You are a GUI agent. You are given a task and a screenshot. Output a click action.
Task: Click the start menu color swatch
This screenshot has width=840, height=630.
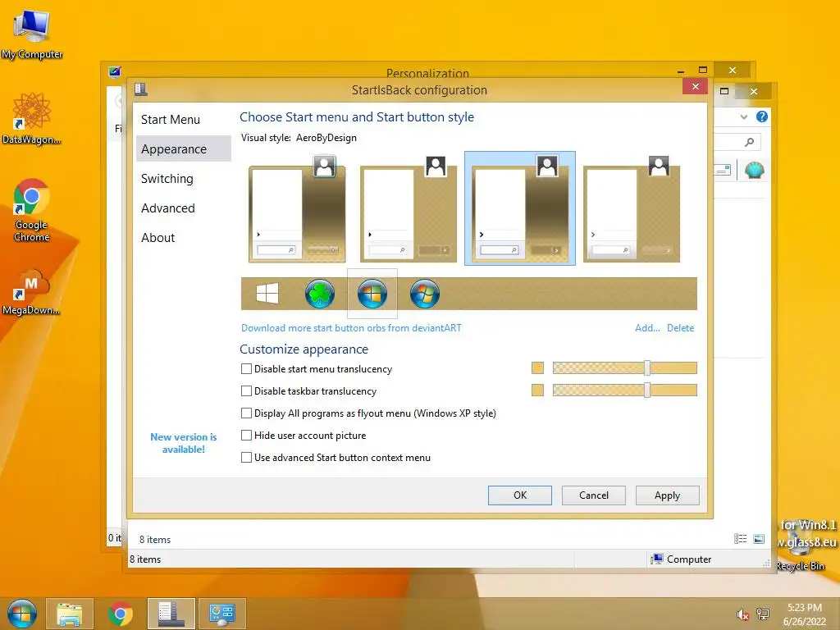tap(537, 367)
